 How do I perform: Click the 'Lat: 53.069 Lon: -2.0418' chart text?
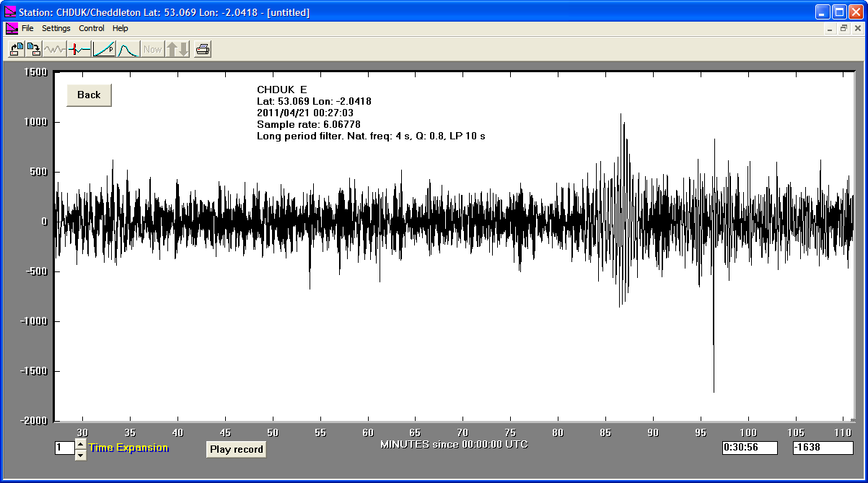tap(314, 101)
